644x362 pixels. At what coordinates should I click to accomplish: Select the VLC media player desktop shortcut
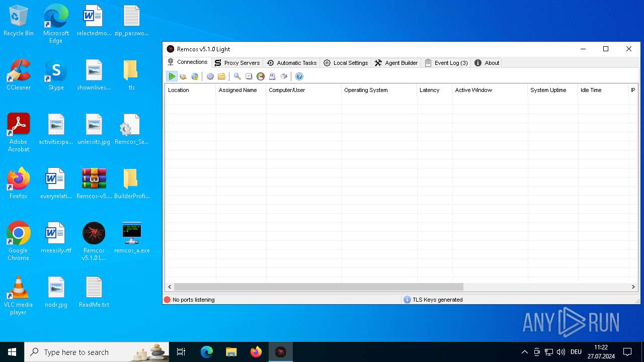click(x=19, y=295)
